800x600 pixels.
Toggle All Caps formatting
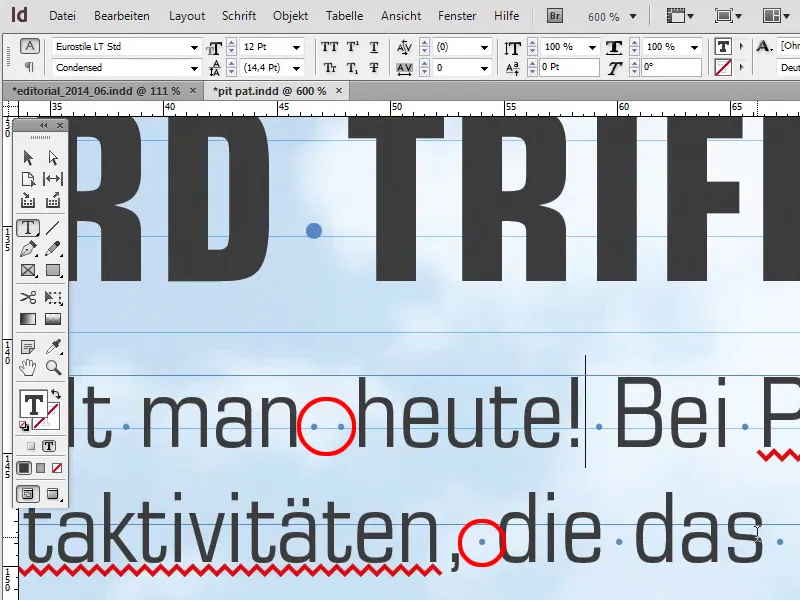point(328,46)
